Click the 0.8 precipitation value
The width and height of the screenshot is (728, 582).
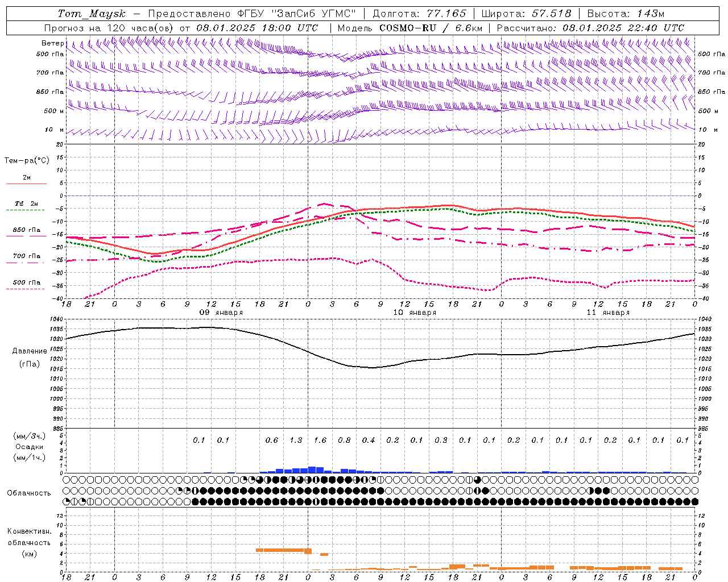(x=344, y=440)
